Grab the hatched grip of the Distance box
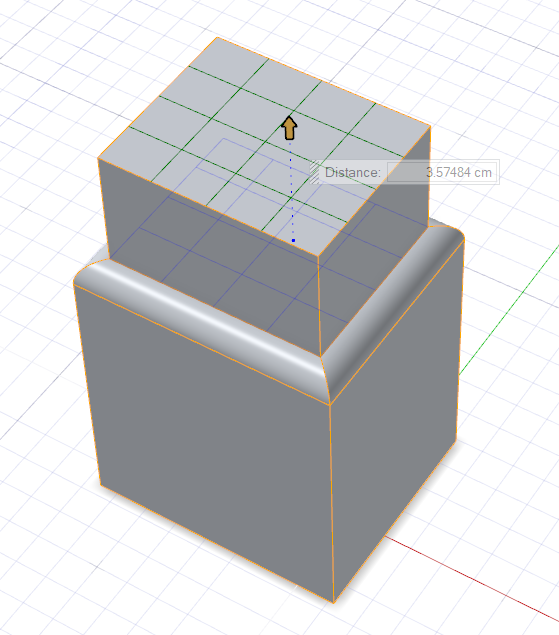 (314, 172)
